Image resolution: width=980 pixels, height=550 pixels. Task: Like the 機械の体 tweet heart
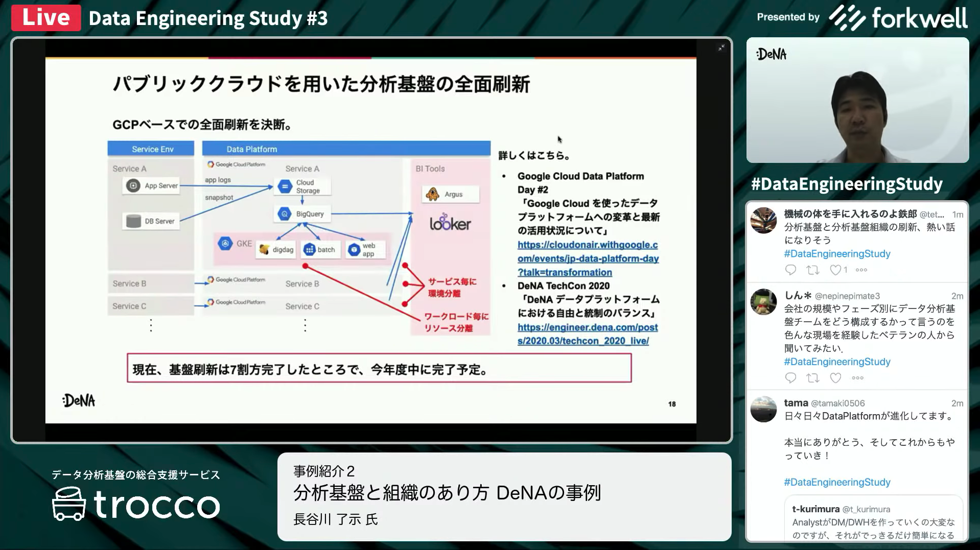pos(835,270)
